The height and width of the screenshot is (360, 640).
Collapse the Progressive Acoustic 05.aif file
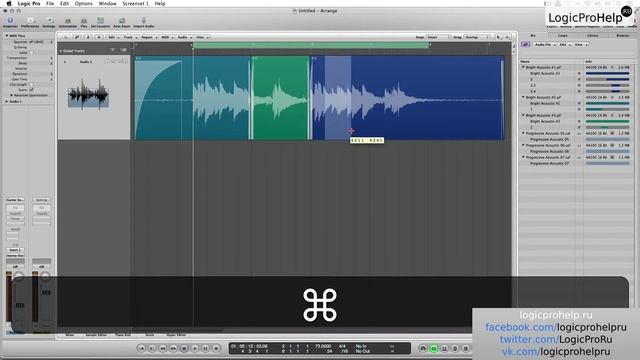[523, 133]
